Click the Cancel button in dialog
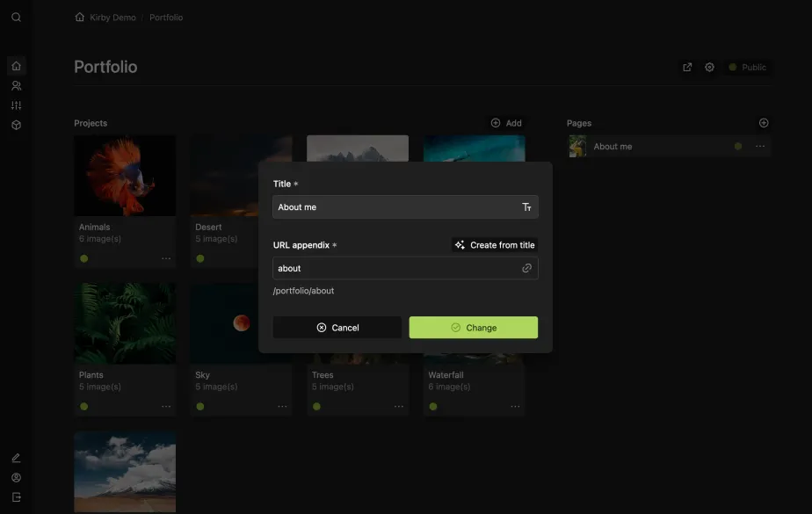This screenshot has width=812, height=514. 337,328
